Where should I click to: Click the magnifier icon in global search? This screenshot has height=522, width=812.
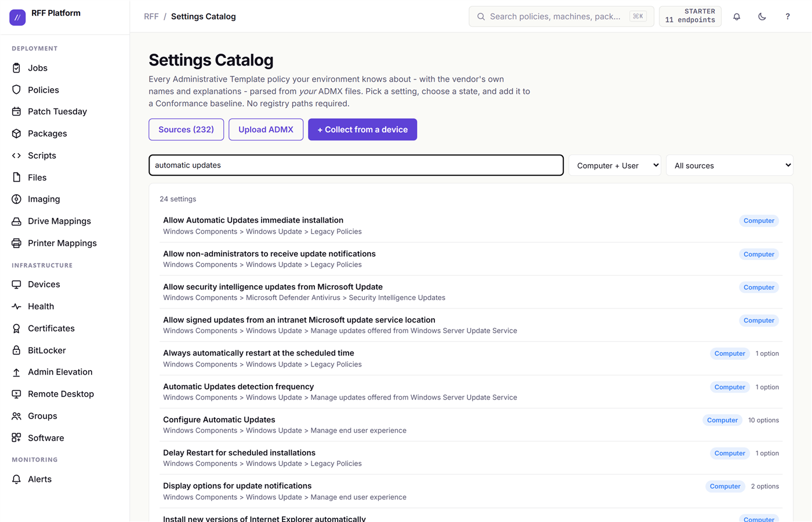[x=481, y=16]
